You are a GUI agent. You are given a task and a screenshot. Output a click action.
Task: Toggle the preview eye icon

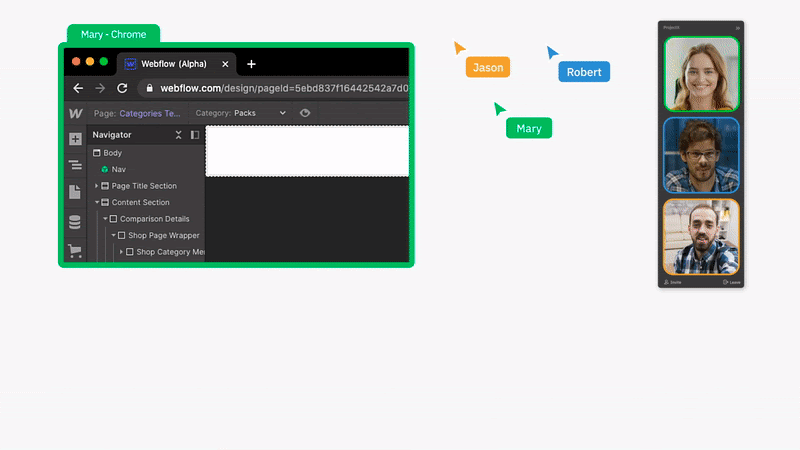[x=305, y=113]
